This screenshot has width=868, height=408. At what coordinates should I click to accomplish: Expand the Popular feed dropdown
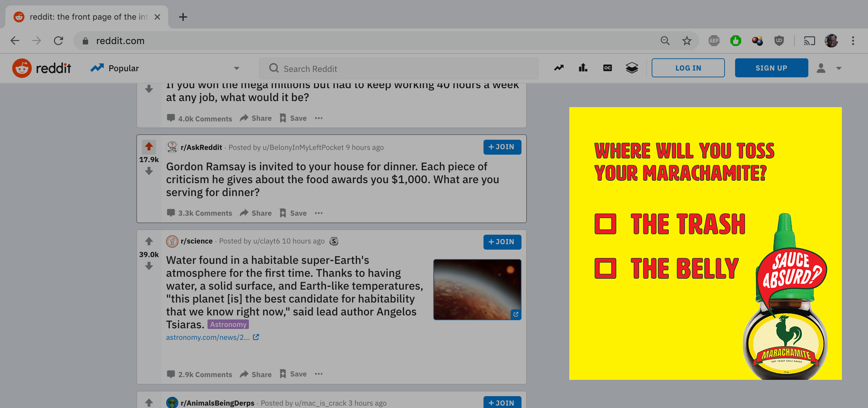(236, 68)
